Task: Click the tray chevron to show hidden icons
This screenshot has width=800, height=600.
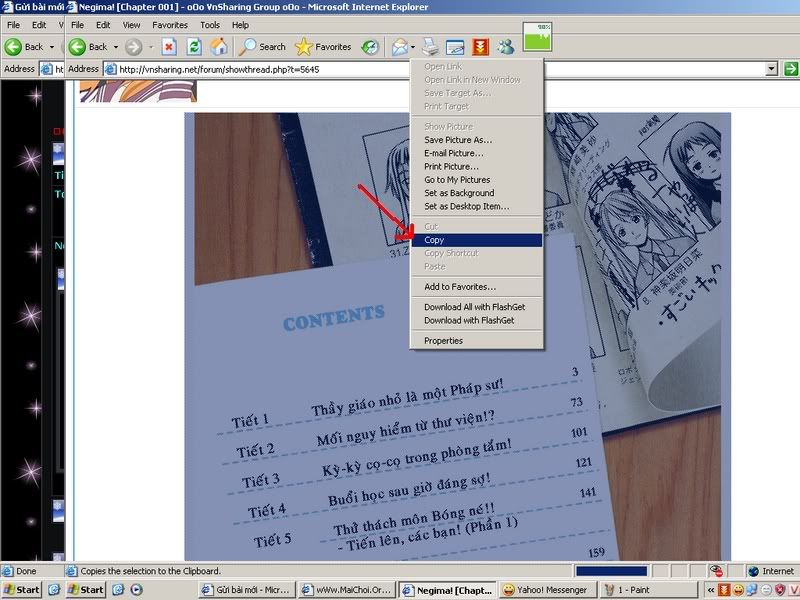Action: coord(710,590)
